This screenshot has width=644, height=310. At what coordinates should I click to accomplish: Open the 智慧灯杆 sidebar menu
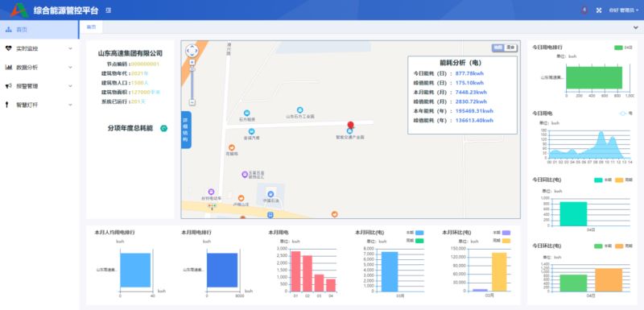(39, 105)
